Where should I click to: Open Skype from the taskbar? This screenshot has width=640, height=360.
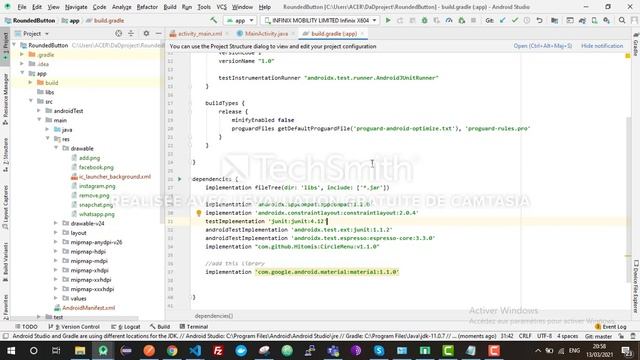point(379,351)
